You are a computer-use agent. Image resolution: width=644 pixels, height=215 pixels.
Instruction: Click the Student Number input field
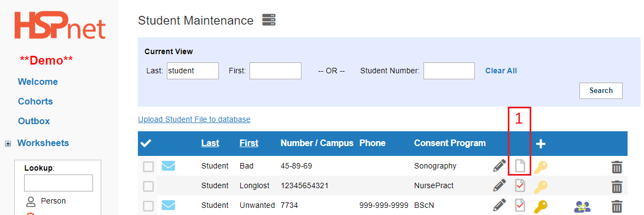tap(449, 71)
